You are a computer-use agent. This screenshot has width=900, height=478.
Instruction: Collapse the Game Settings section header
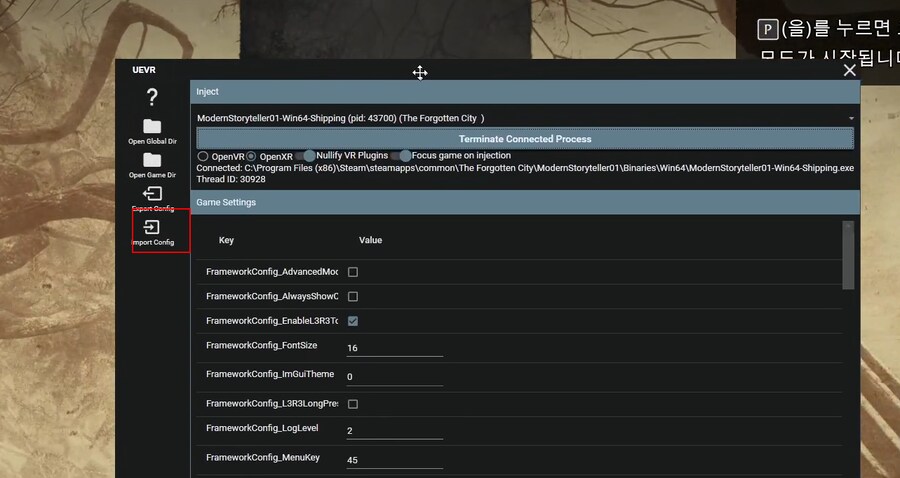pos(525,203)
